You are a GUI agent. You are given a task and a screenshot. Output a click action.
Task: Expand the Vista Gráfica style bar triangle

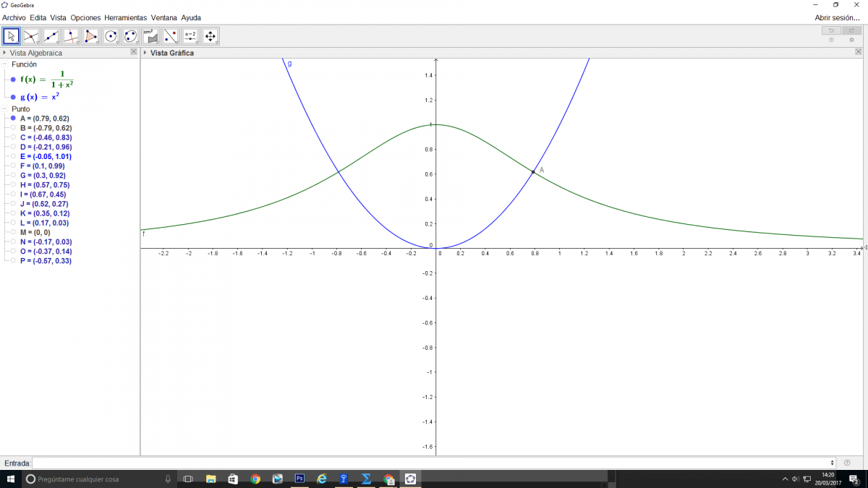(145, 53)
